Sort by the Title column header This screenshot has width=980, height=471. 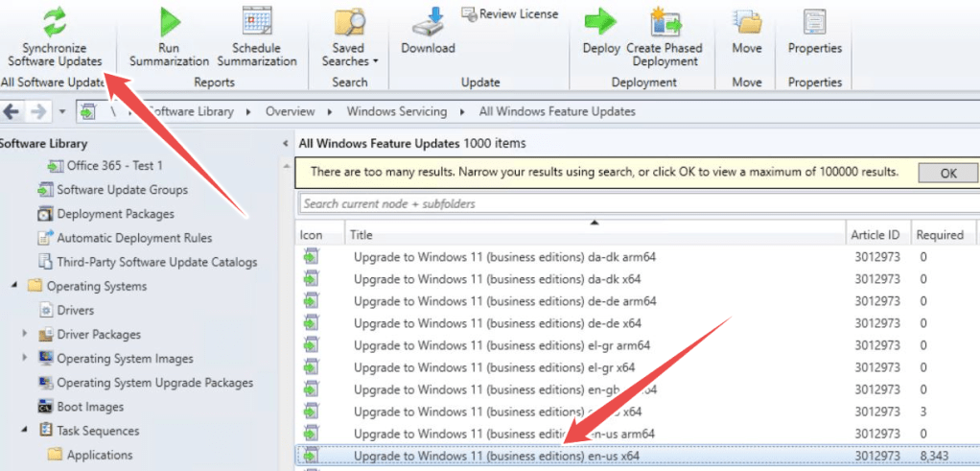pos(595,235)
